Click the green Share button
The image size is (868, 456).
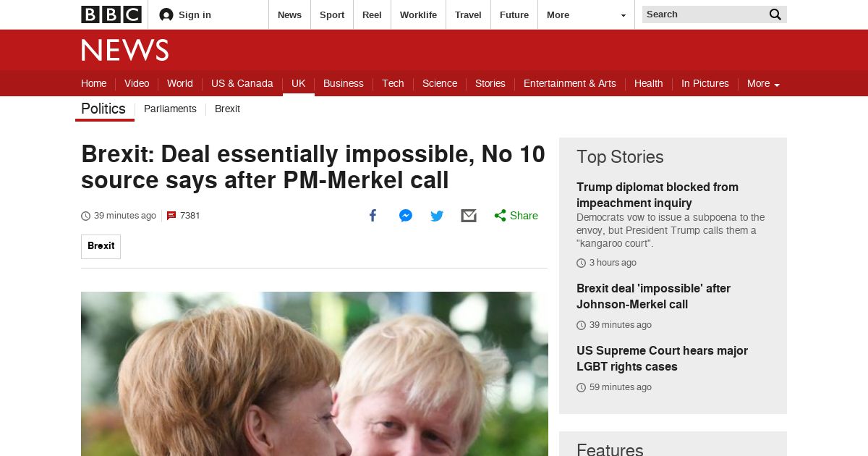coord(516,216)
